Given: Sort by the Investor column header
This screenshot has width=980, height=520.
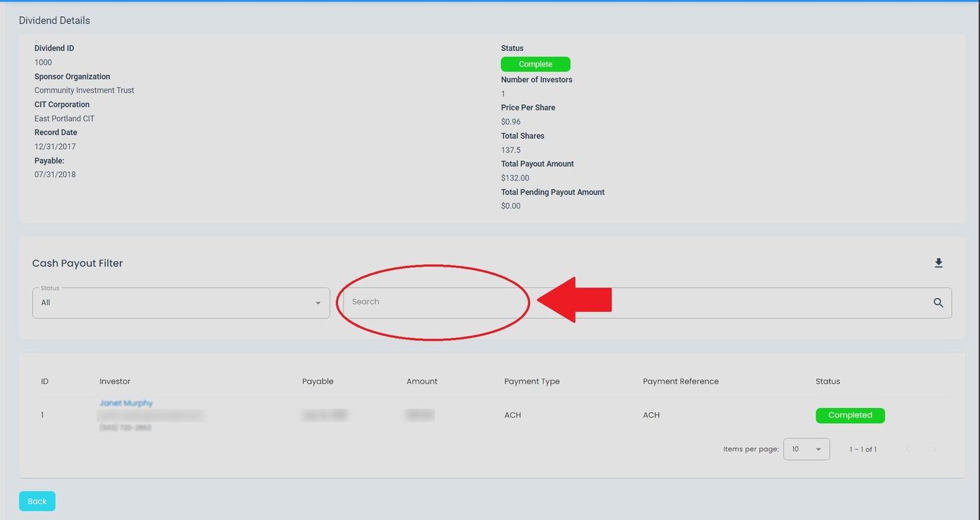Looking at the screenshot, I should coord(115,381).
